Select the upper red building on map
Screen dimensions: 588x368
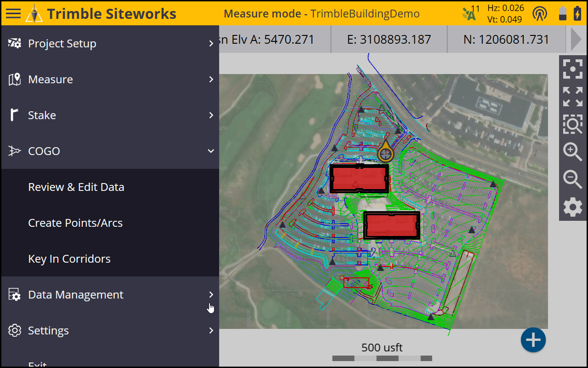(x=359, y=178)
